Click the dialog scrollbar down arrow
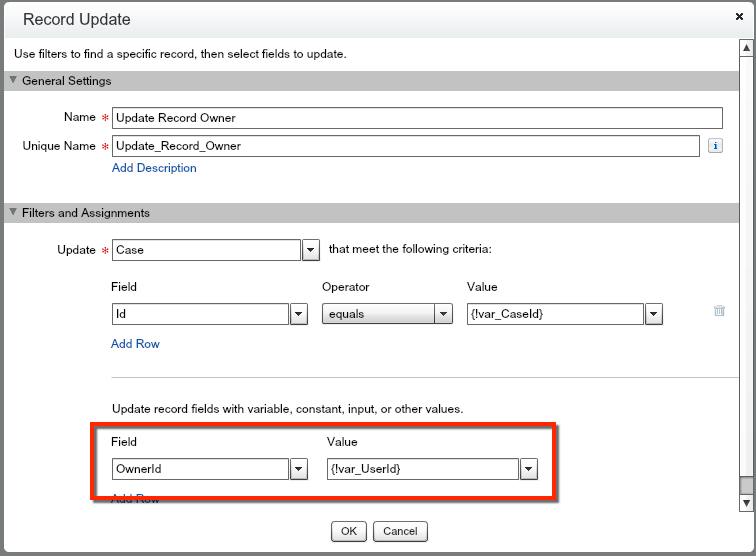The image size is (756, 556). 746,502
